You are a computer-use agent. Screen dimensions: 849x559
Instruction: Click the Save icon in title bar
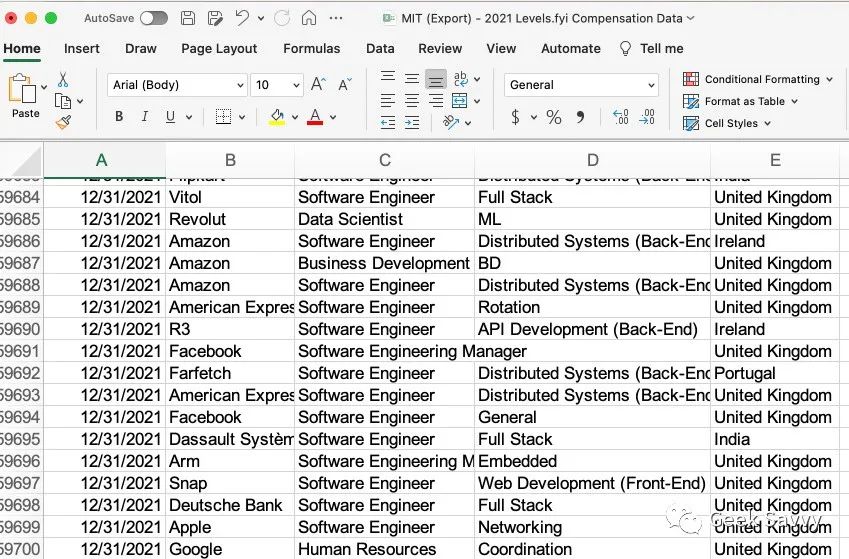pos(187,18)
